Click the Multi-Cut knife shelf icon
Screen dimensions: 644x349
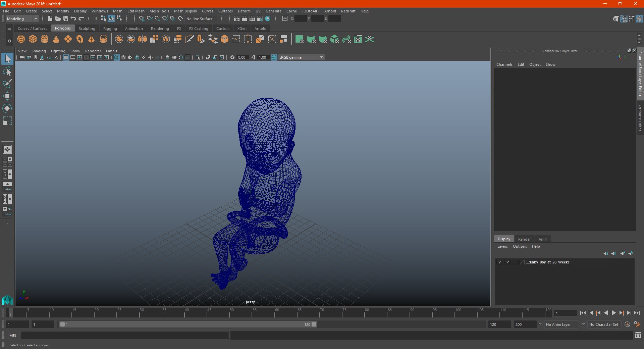[x=190, y=39]
